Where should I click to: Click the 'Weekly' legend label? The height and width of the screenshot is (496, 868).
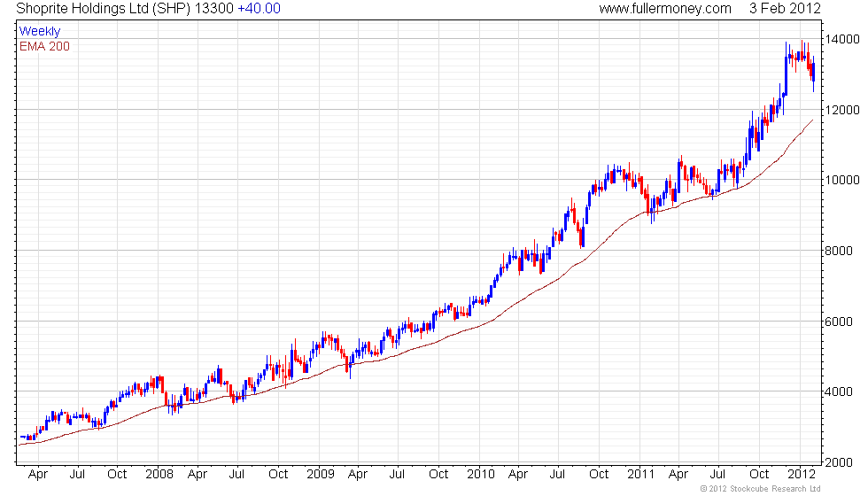coord(39,32)
